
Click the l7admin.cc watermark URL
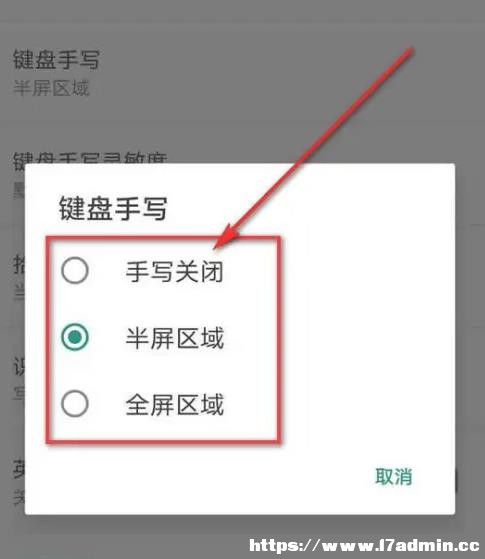click(x=364, y=545)
